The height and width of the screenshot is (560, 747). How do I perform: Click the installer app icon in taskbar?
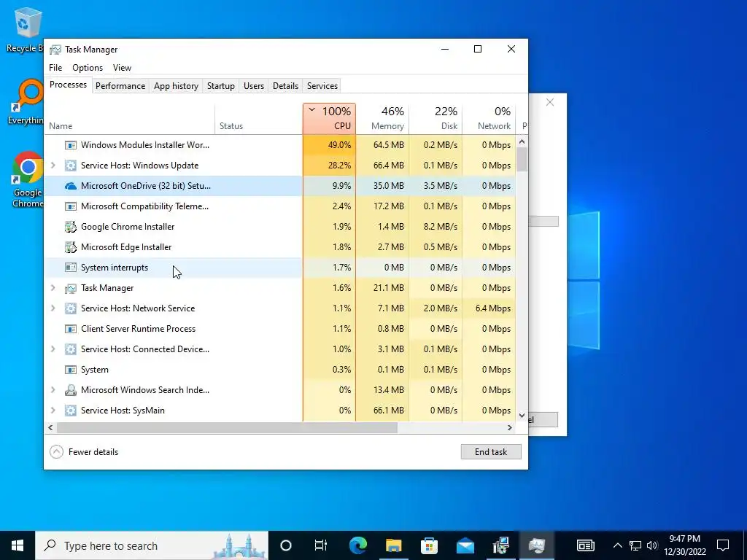[500, 545]
